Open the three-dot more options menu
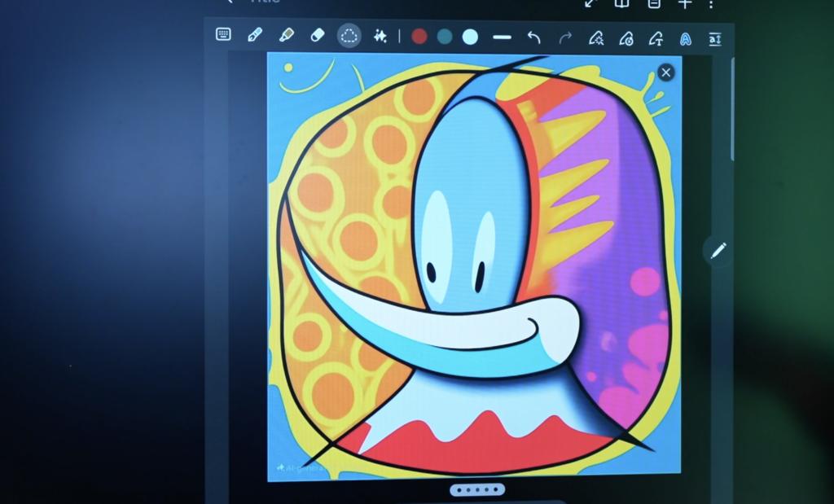 [x=711, y=4]
